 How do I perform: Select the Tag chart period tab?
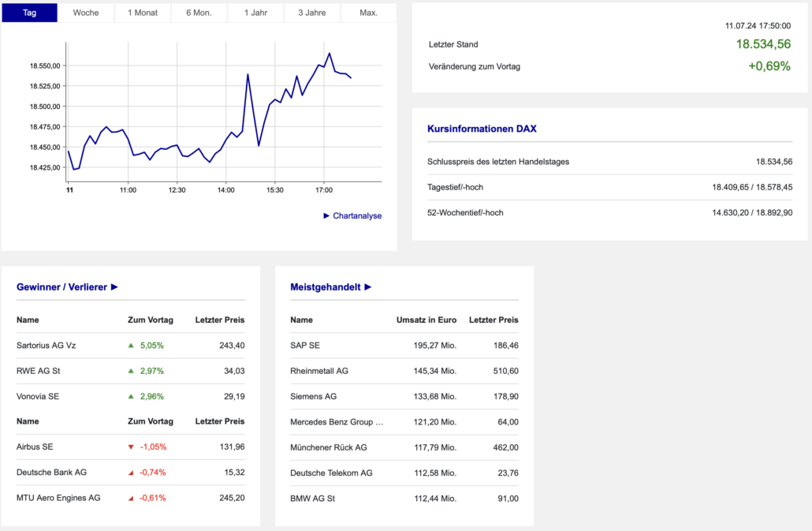29,13
